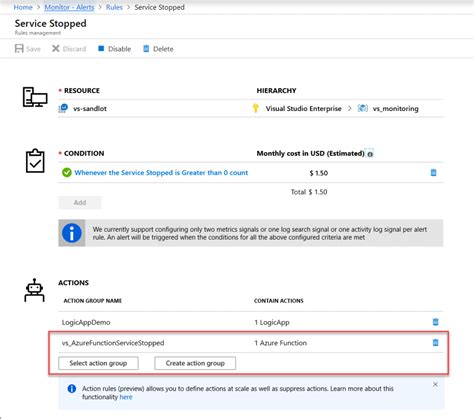The height and width of the screenshot is (419, 474).
Task: Click the CONTAIN ACTIONS column header
Action: (279, 301)
